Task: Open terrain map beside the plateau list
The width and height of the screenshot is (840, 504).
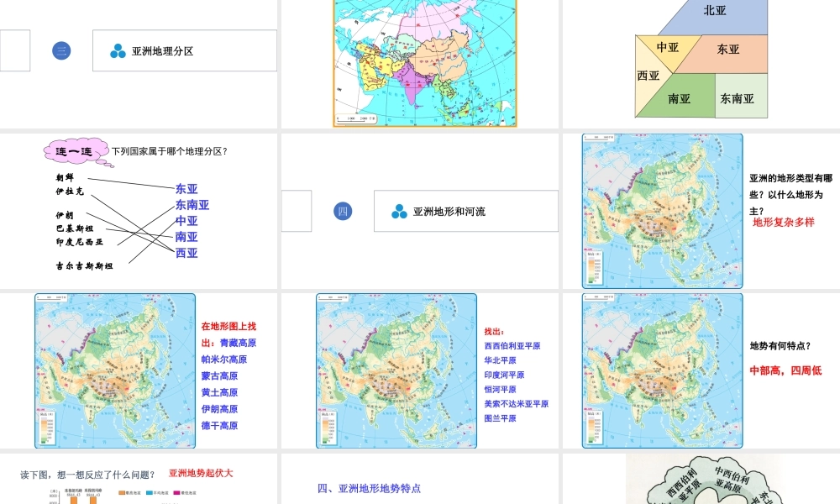Action: [115, 370]
